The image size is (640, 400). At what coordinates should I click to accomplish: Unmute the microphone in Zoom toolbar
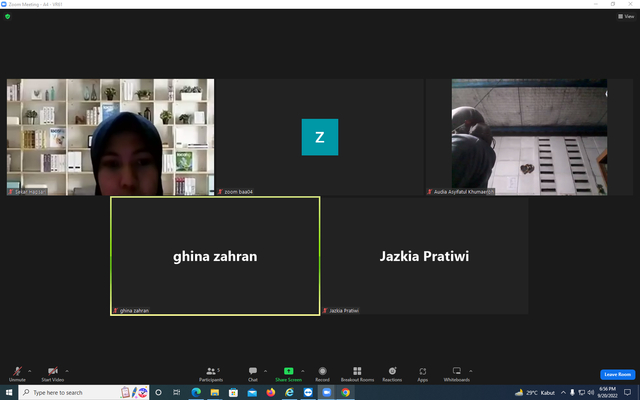[x=17, y=373]
